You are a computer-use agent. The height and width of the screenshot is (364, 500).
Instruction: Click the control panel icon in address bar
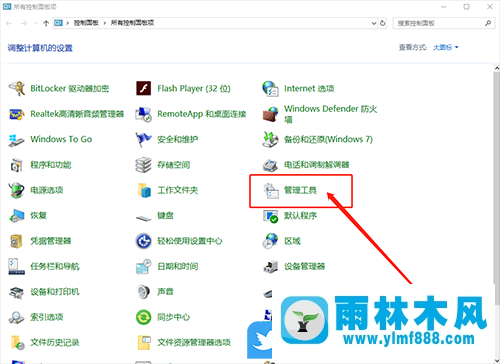[x=58, y=23]
